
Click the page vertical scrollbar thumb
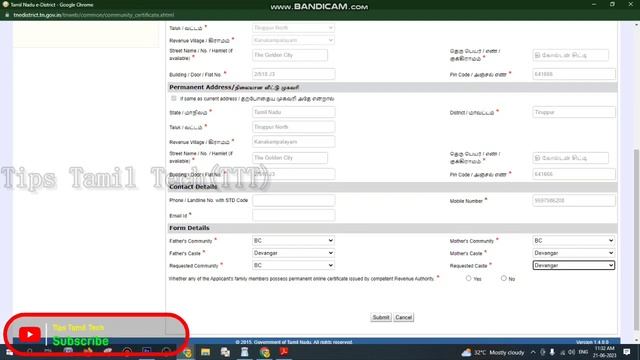(x=636, y=240)
